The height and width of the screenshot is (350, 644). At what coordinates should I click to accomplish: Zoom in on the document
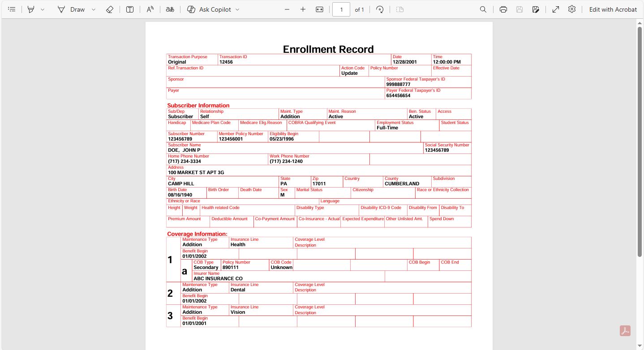(x=303, y=9)
